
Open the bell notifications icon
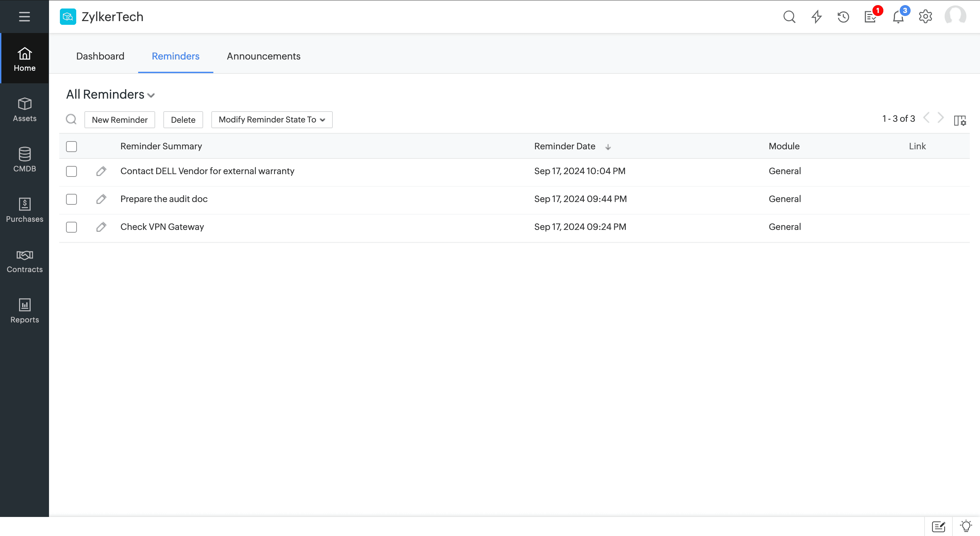[898, 17]
